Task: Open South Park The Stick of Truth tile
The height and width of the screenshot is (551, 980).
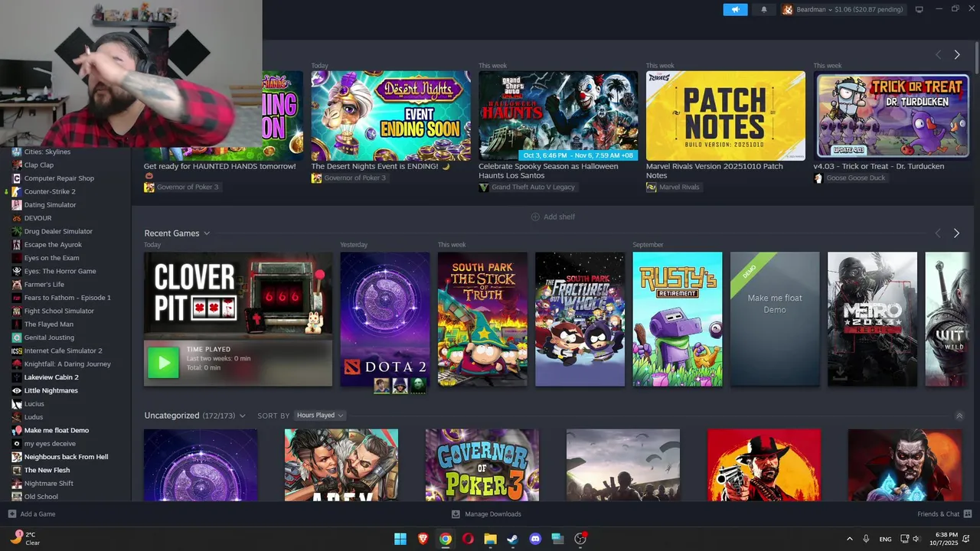Action: pos(482,319)
